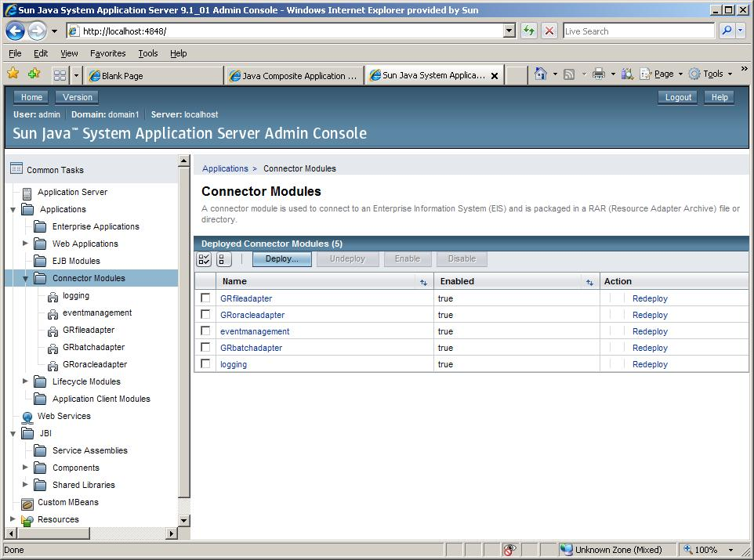Click the sidebar scroll down arrow
Screen dimensions: 754x560
click(x=183, y=520)
